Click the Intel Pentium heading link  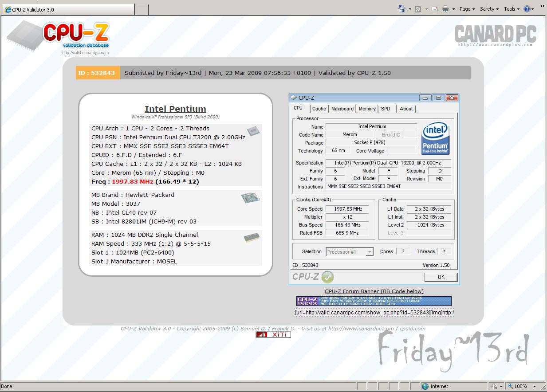click(x=175, y=109)
